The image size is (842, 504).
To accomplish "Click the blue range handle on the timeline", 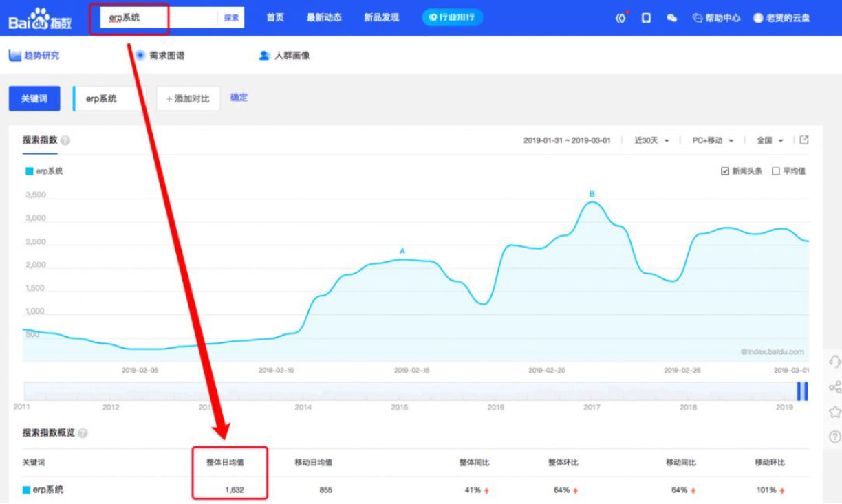I will (x=802, y=391).
